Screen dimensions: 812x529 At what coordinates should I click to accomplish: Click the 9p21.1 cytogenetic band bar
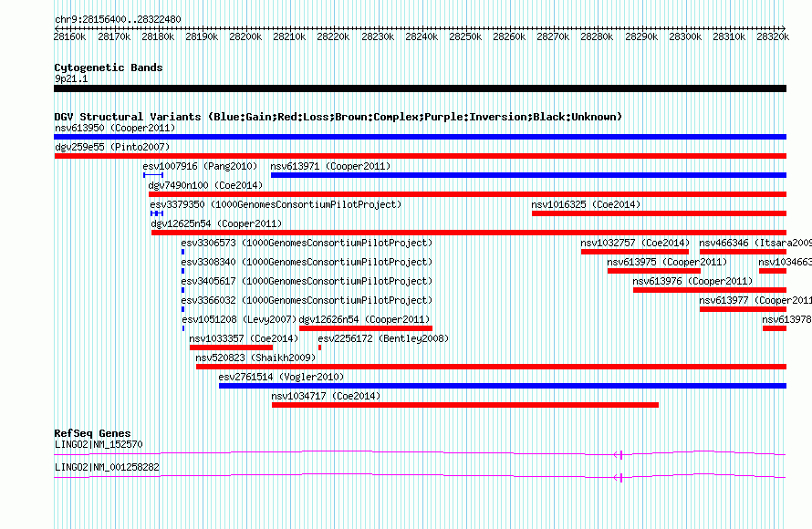(x=420, y=88)
